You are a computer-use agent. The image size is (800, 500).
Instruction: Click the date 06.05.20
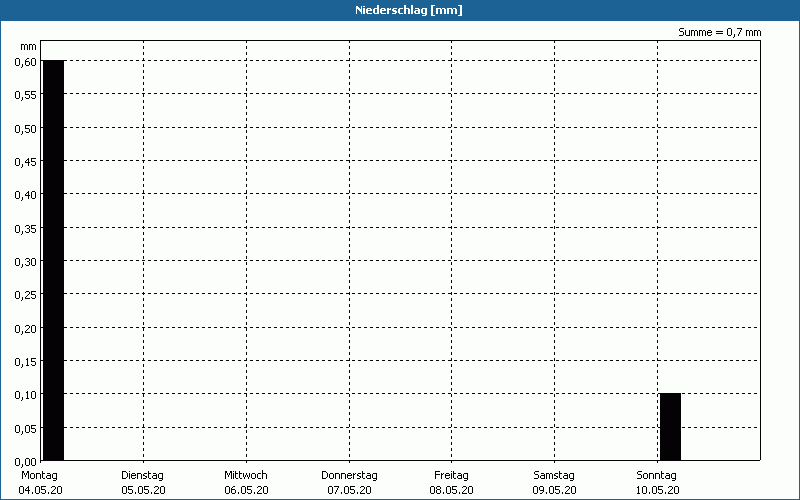click(x=246, y=490)
